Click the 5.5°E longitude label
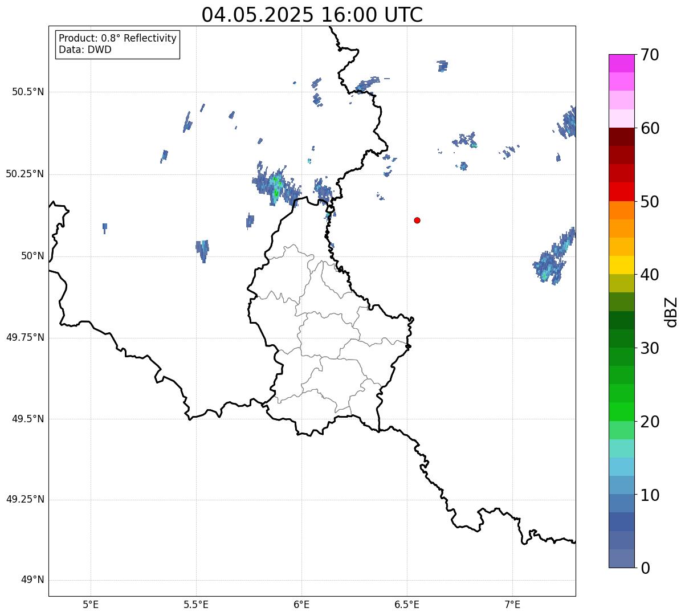685x616 pixels. click(x=196, y=604)
